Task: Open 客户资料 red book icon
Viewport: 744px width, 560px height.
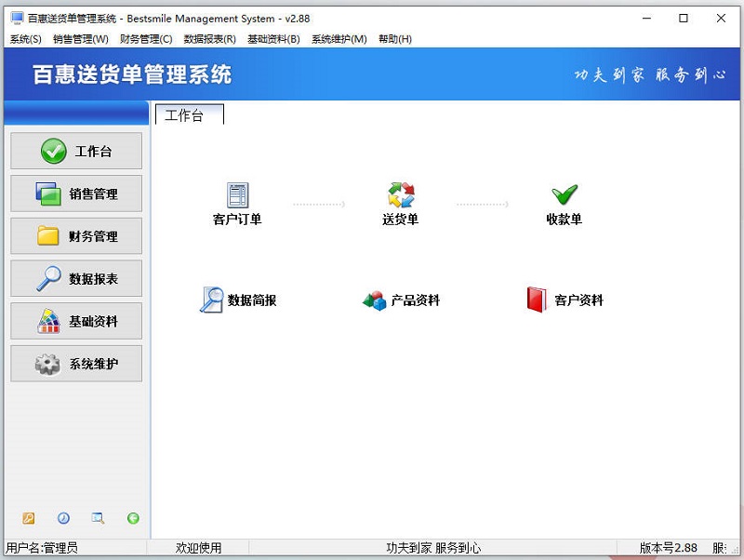Action: [537, 300]
